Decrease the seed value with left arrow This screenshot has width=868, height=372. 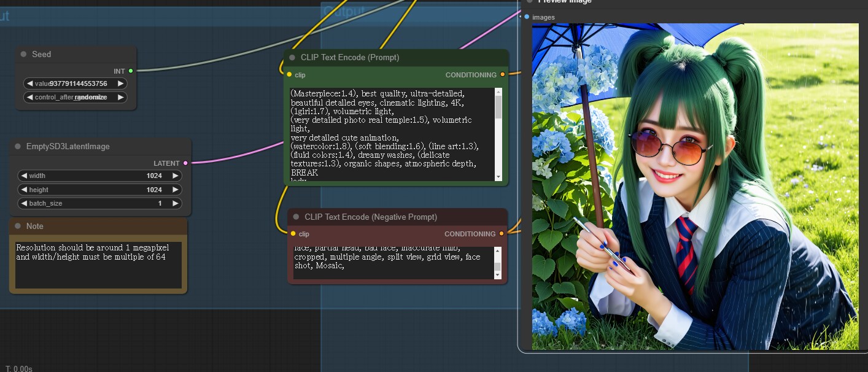coord(29,83)
